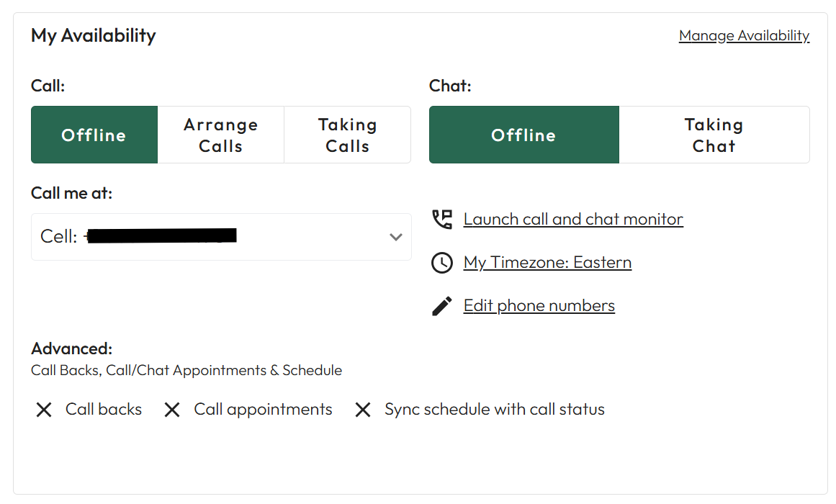Click Sync schedule with call status text
Viewport: 836px width, 504px height.
click(495, 410)
